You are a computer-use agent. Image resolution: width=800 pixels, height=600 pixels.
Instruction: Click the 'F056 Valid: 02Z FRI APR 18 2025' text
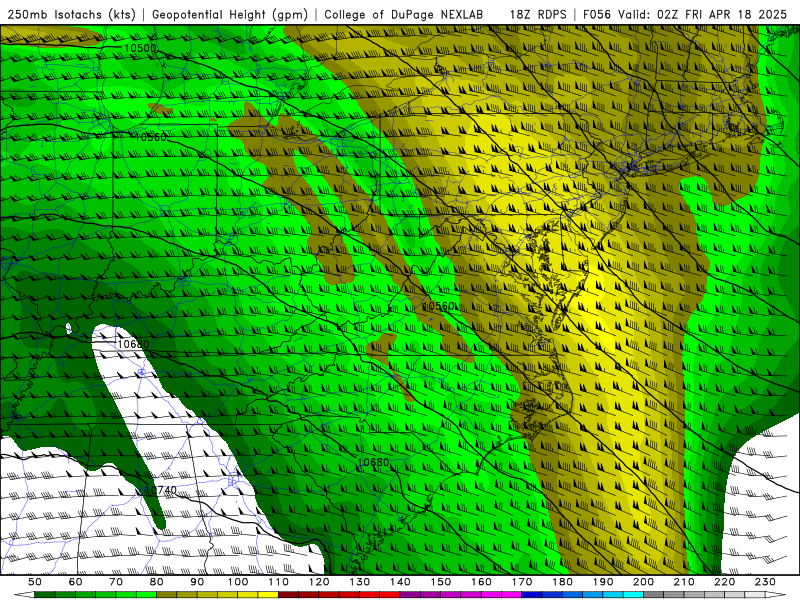[x=685, y=15]
